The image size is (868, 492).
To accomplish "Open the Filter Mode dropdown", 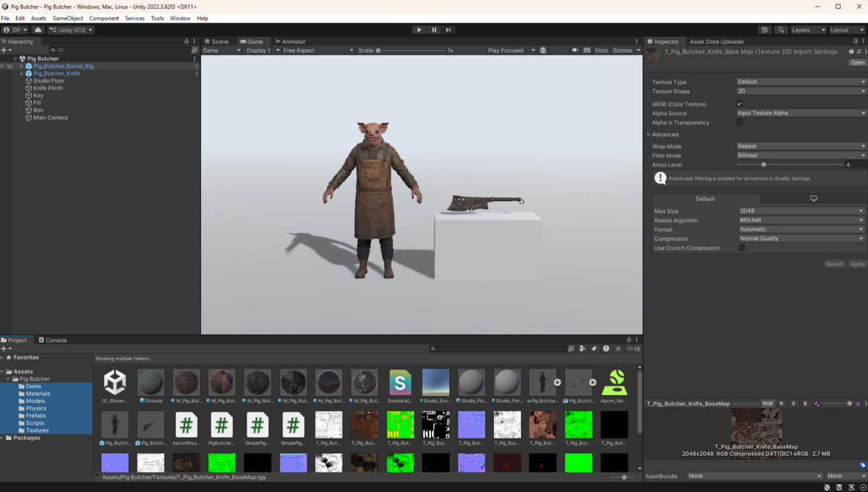I will tap(801, 156).
